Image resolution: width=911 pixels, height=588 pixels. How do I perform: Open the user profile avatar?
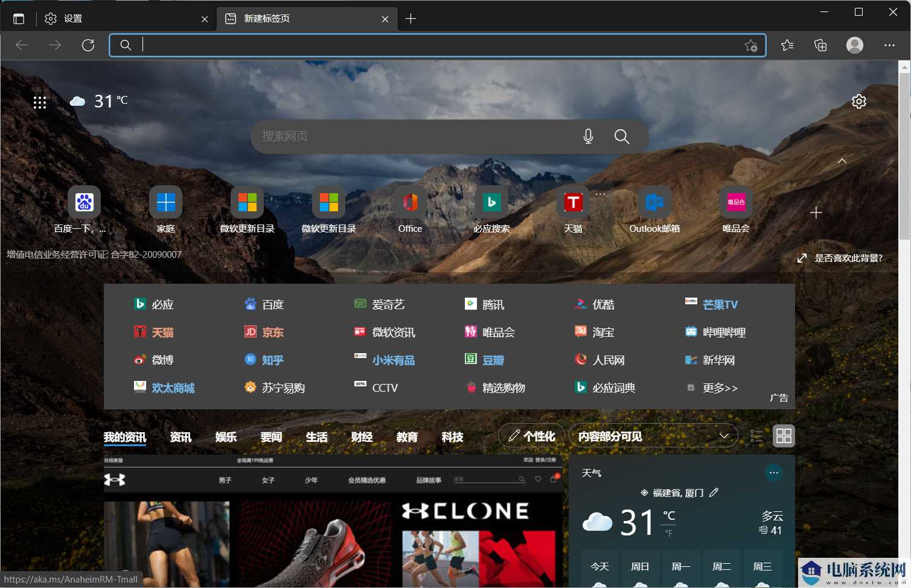(x=855, y=45)
